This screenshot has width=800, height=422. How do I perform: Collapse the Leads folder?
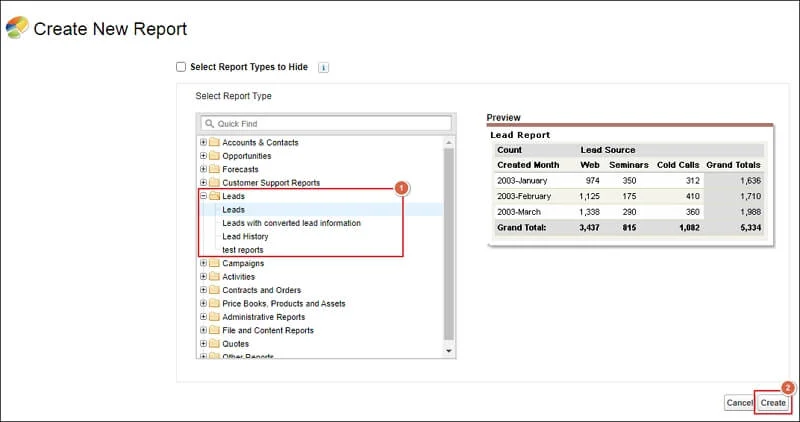coord(204,196)
